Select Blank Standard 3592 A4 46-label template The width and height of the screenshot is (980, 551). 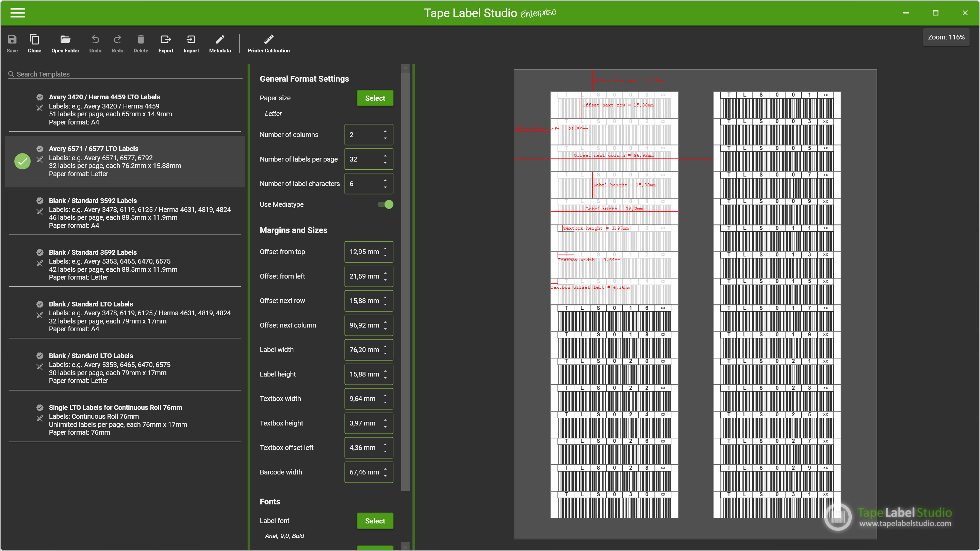pos(125,213)
